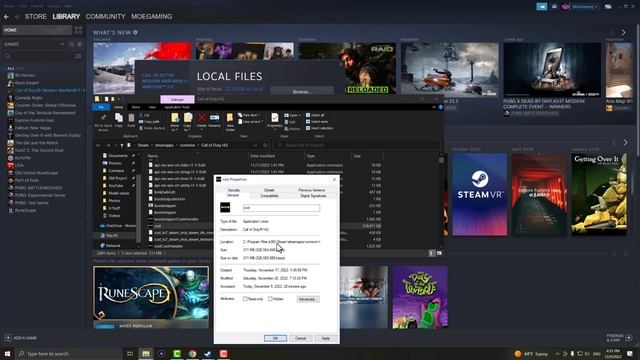Open the Share ribbon tab in Explorer

tap(136, 107)
